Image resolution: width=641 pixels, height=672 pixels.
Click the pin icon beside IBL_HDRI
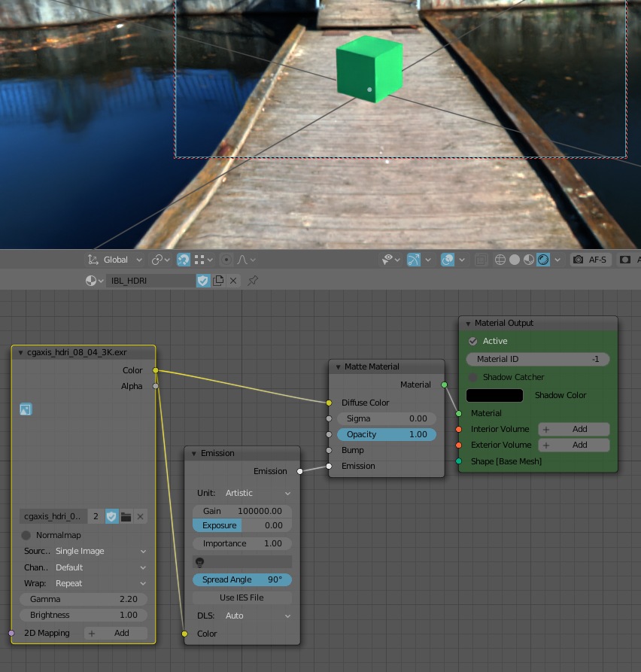[253, 281]
